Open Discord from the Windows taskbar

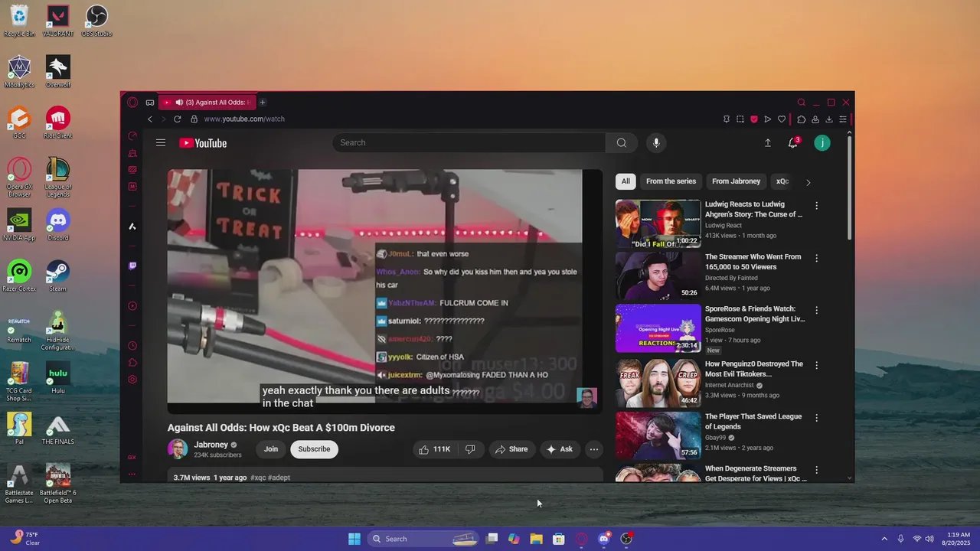coord(604,539)
